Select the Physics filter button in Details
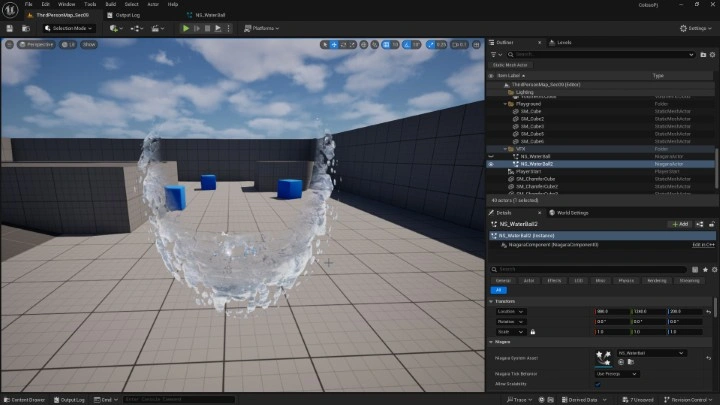The width and height of the screenshot is (720, 405). [628, 281]
